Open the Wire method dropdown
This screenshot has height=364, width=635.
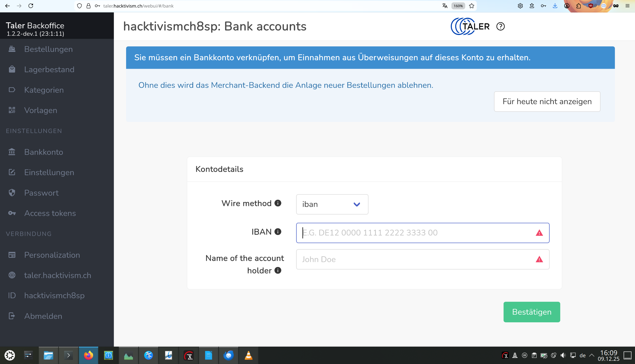coord(332,204)
